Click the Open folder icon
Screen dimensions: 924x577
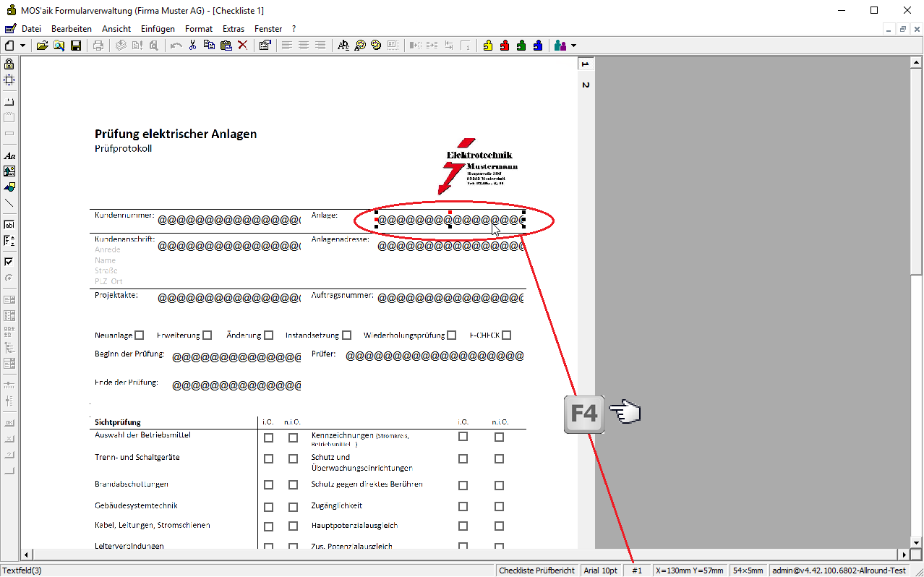tap(43, 46)
